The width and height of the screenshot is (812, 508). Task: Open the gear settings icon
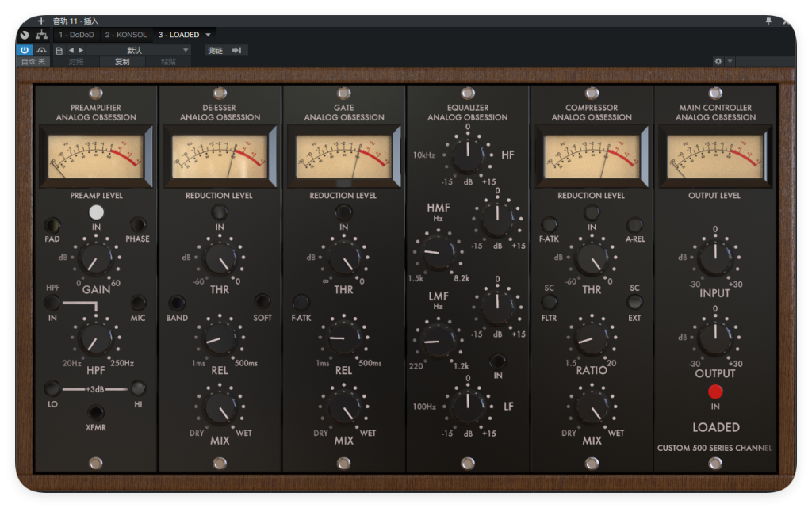718,61
